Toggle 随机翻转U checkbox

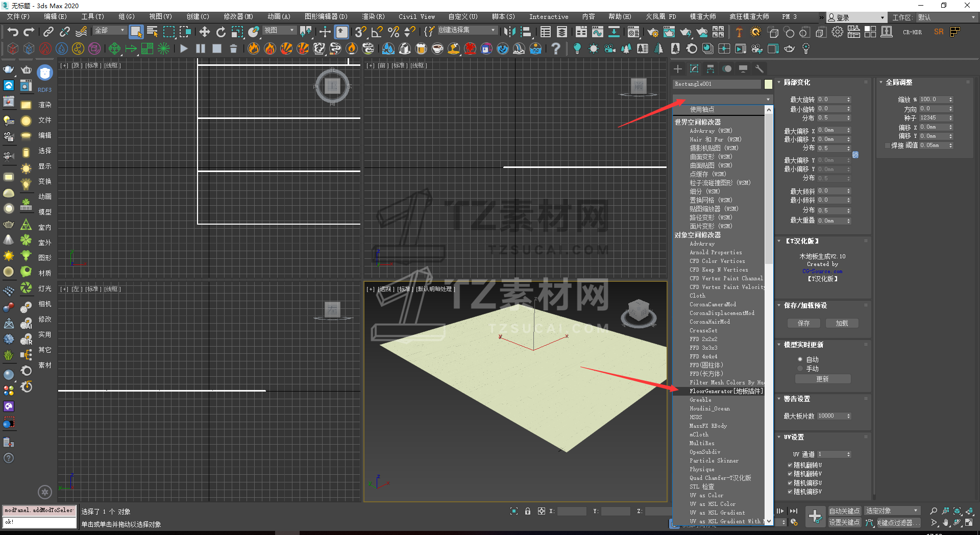790,465
